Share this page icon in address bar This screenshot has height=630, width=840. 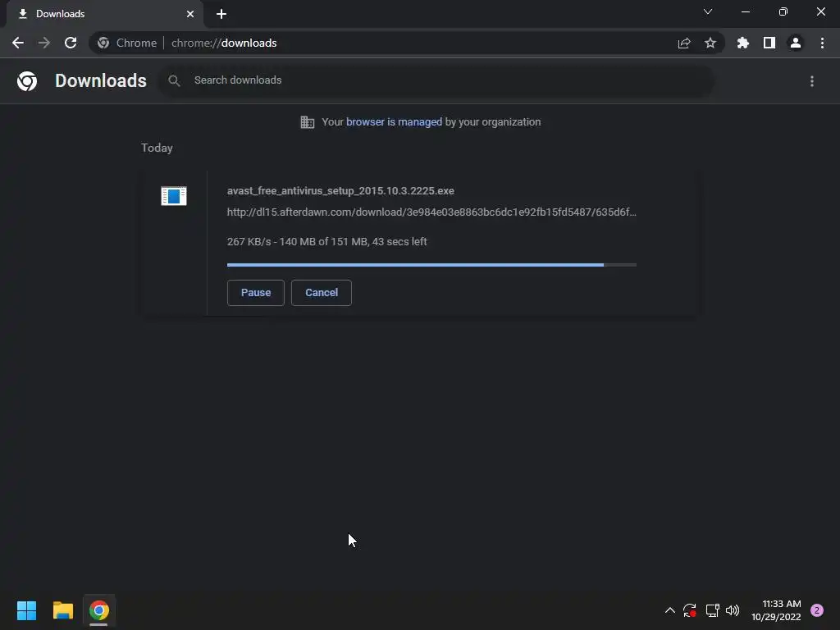684,43
